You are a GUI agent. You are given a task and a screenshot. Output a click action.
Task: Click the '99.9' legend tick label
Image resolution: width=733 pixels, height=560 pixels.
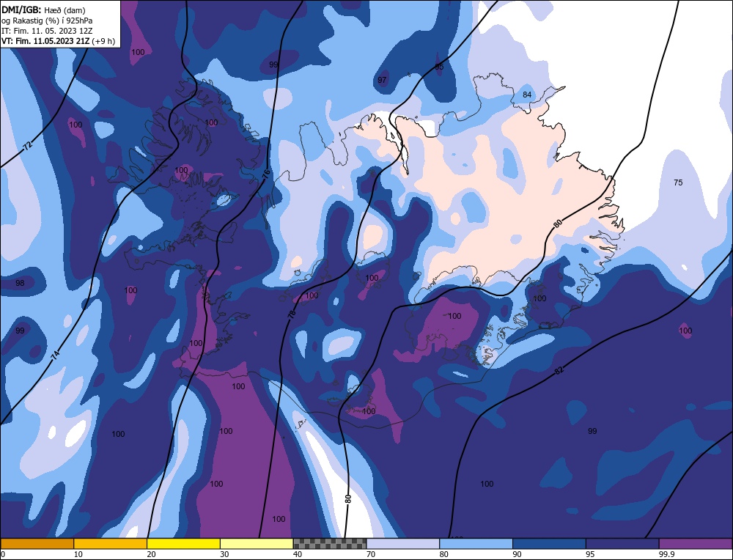(x=666, y=554)
